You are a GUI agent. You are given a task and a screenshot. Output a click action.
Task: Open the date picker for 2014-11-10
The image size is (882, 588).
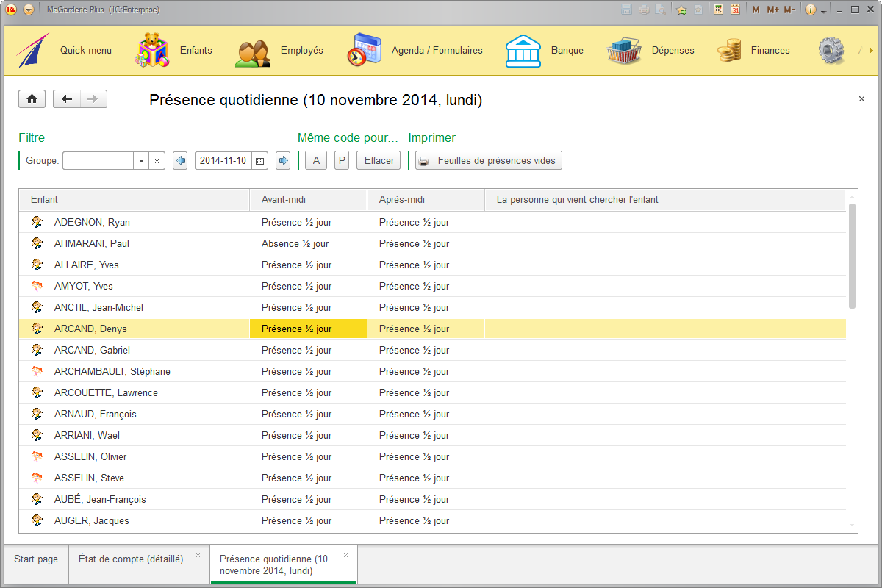(x=261, y=160)
